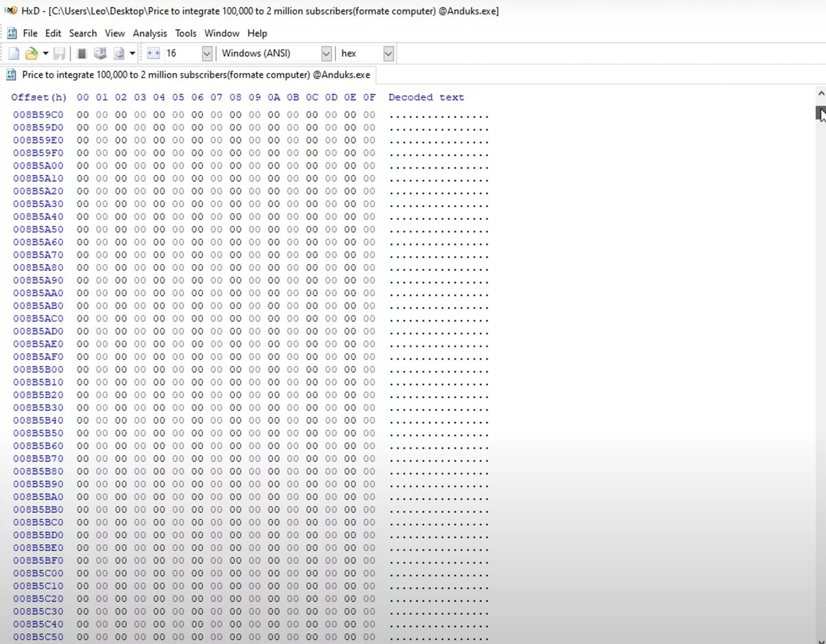Click the Open disk image icon

(119, 53)
